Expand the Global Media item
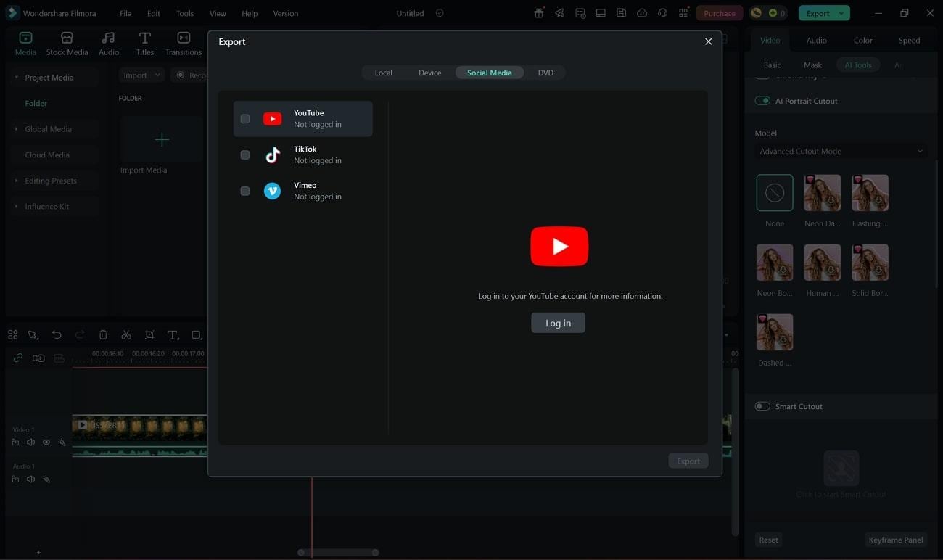943x560 pixels. (x=17, y=129)
